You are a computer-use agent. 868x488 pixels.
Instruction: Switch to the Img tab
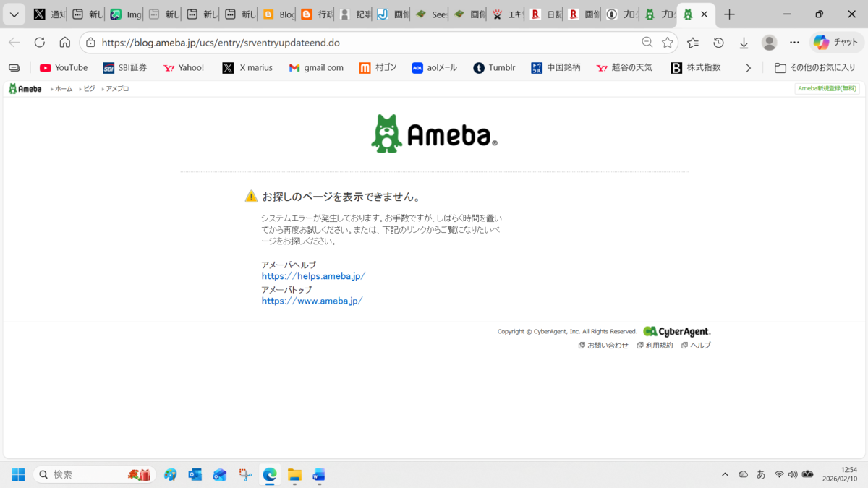pyautogui.click(x=125, y=14)
